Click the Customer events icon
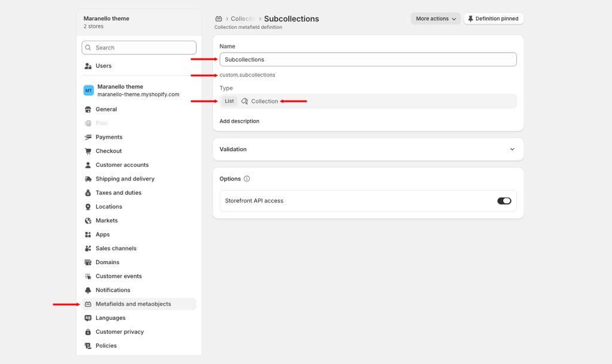This screenshot has width=612, height=364. pyautogui.click(x=88, y=276)
